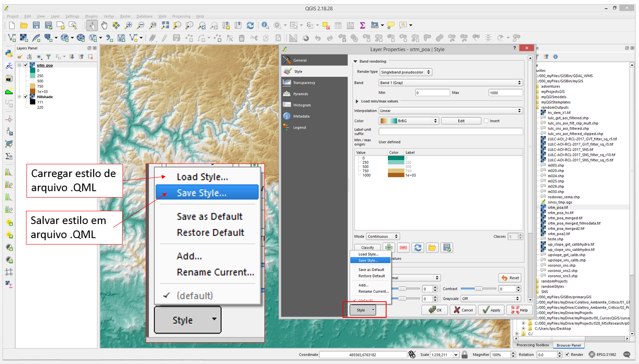This screenshot has height=364, width=639.
Task: Open the Interpolation Linear dropdown
Action: coord(450,111)
